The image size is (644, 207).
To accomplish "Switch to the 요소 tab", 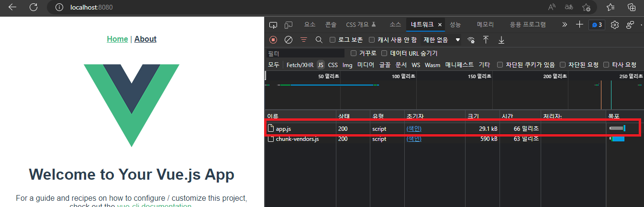I will tap(310, 24).
